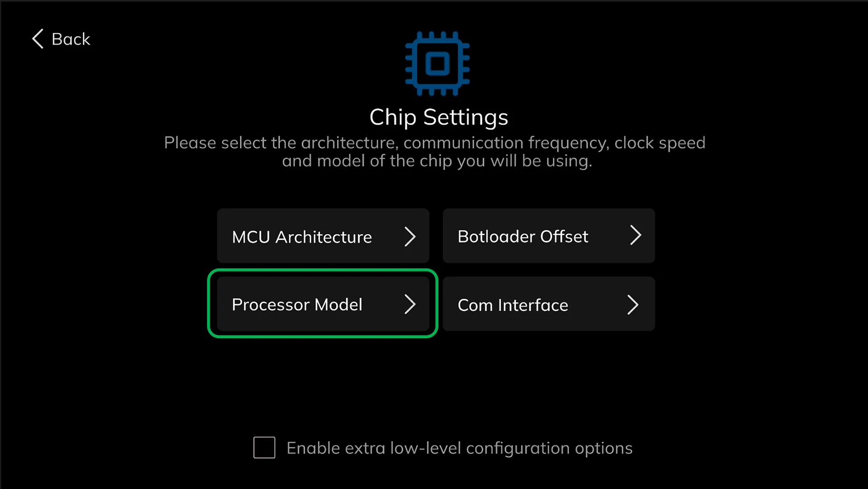Click the Com Interface chevron arrow
The height and width of the screenshot is (489, 868).
(x=633, y=305)
